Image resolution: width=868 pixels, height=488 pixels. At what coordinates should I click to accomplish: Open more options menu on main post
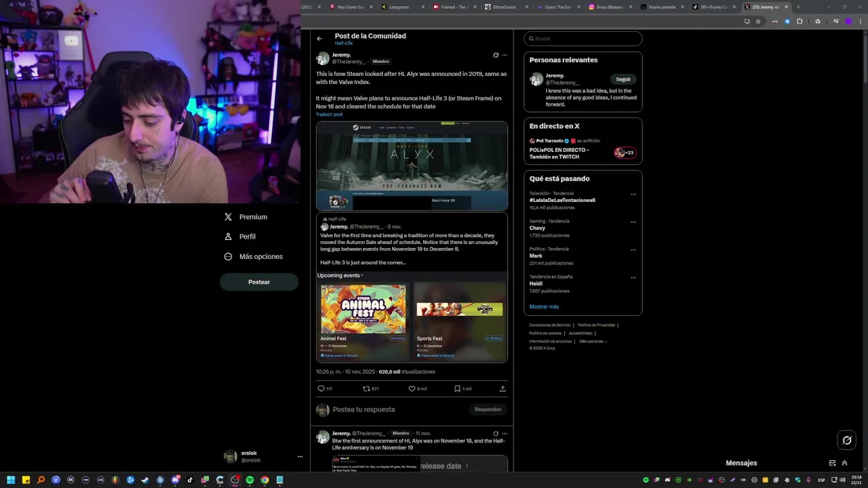pos(504,55)
